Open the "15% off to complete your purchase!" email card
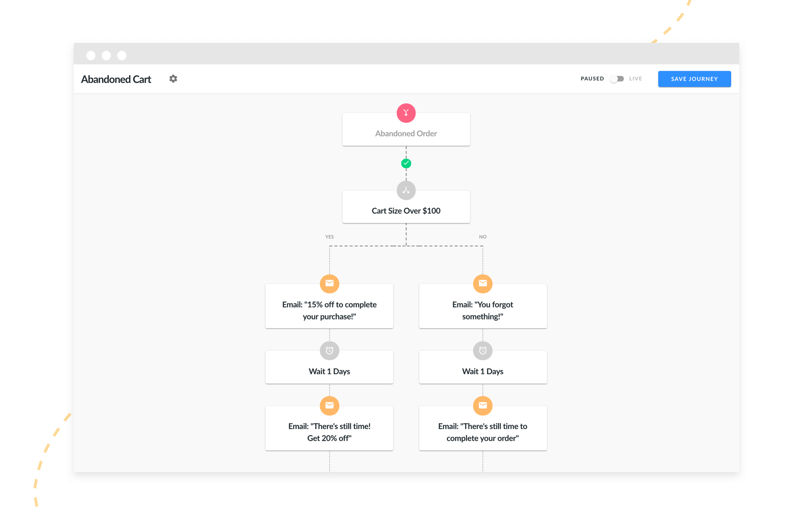Image resolution: width=812 pixels, height=514 pixels. pyautogui.click(x=329, y=306)
